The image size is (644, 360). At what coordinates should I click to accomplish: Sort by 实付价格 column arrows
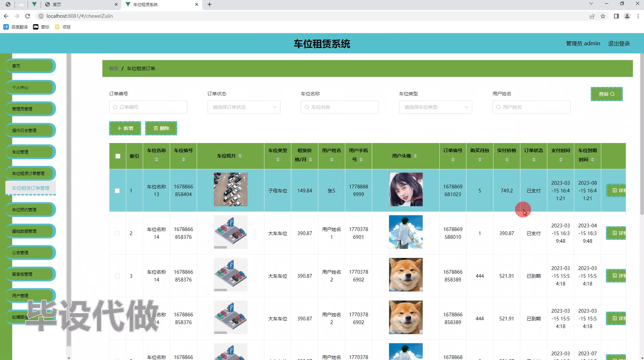(507, 160)
